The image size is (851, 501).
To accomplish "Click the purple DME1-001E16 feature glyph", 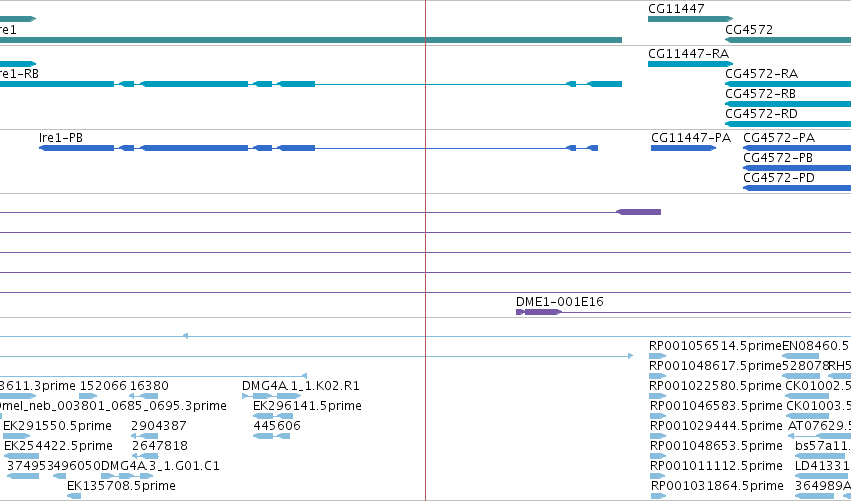I will pyautogui.click(x=538, y=312).
